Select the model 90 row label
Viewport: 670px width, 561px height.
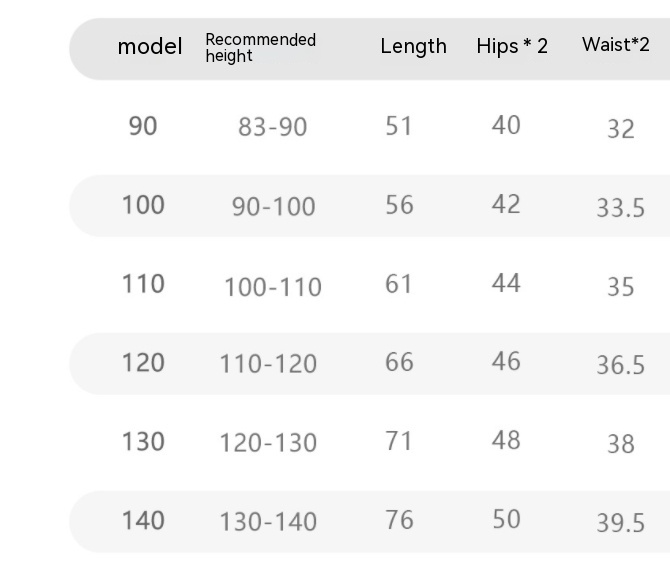[143, 127]
